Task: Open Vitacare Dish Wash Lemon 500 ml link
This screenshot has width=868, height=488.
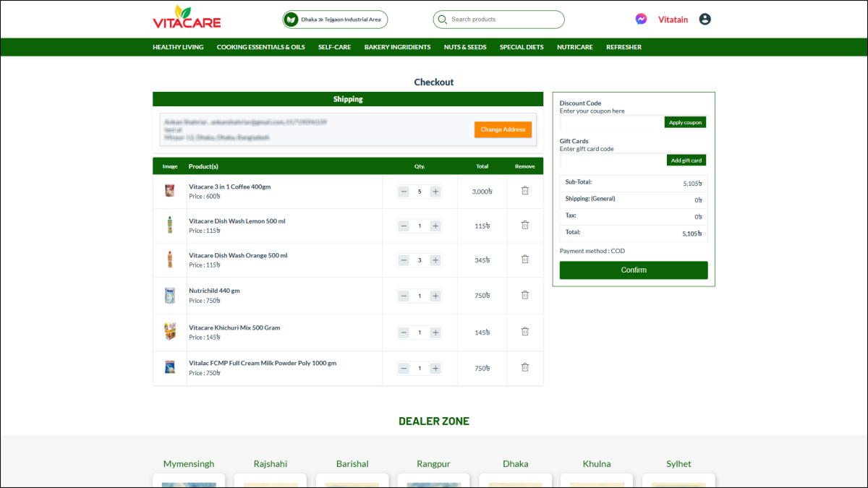Action: [237, 221]
